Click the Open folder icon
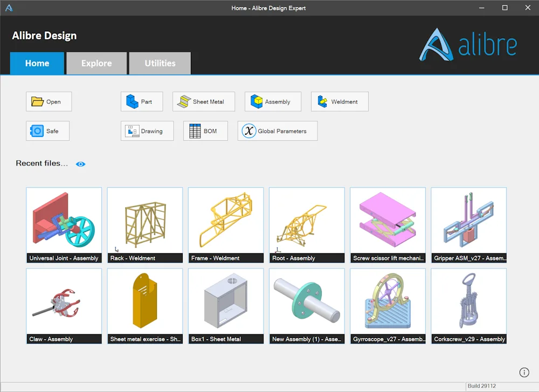Image resolution: width=539 pixels, height=392 pixels. [38, 101]
